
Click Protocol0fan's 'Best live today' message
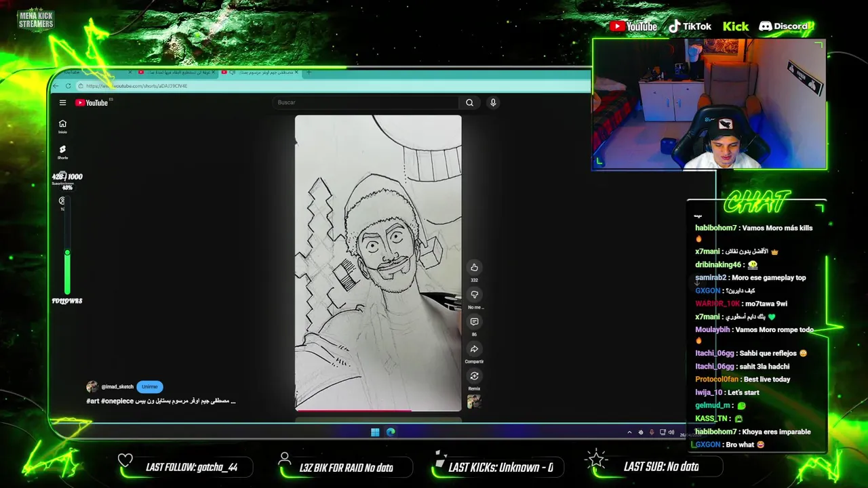tap(743, 380)
